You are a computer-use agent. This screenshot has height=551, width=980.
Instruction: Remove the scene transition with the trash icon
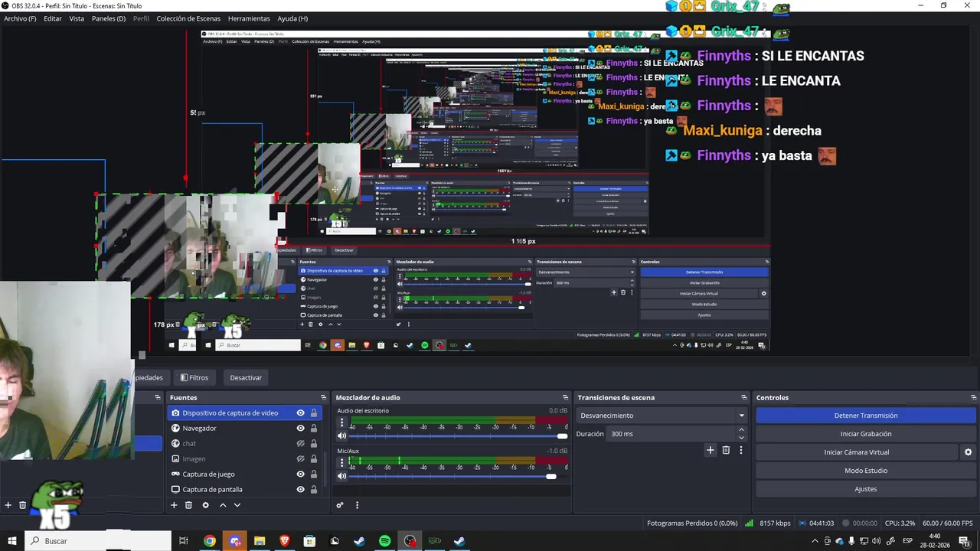click(726, 450)
